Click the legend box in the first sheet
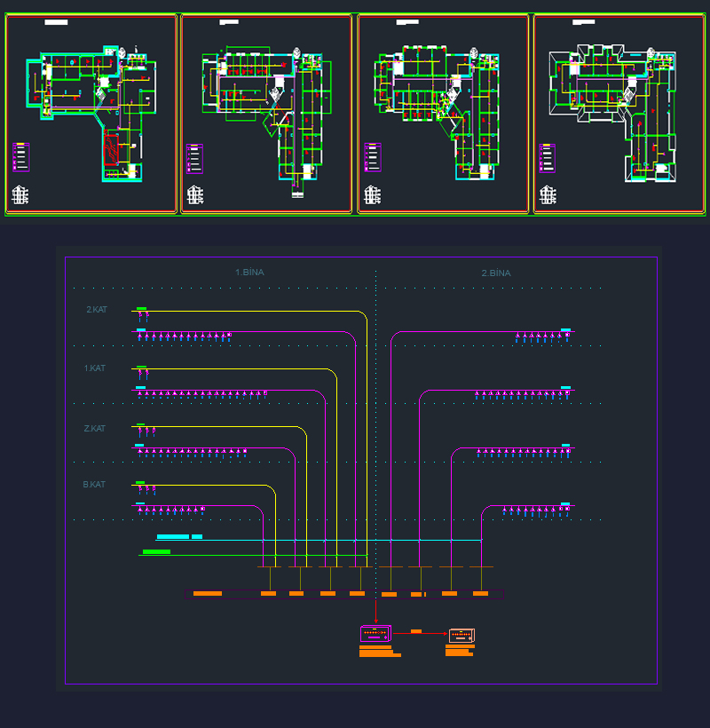710x728 pixels. (21, 157)
